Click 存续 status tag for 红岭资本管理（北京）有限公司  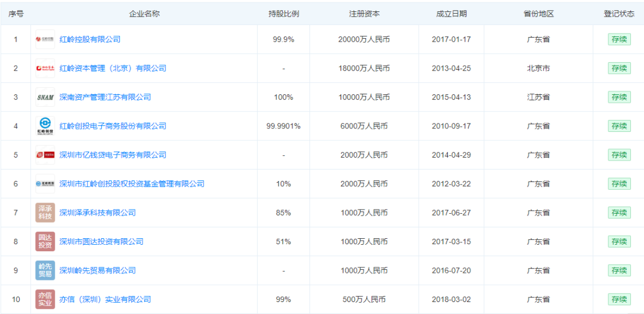tap(619, 68)
